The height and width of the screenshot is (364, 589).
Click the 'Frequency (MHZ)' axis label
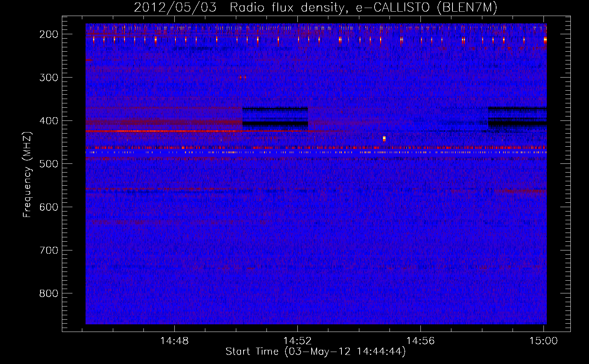(x=27, y=174)
